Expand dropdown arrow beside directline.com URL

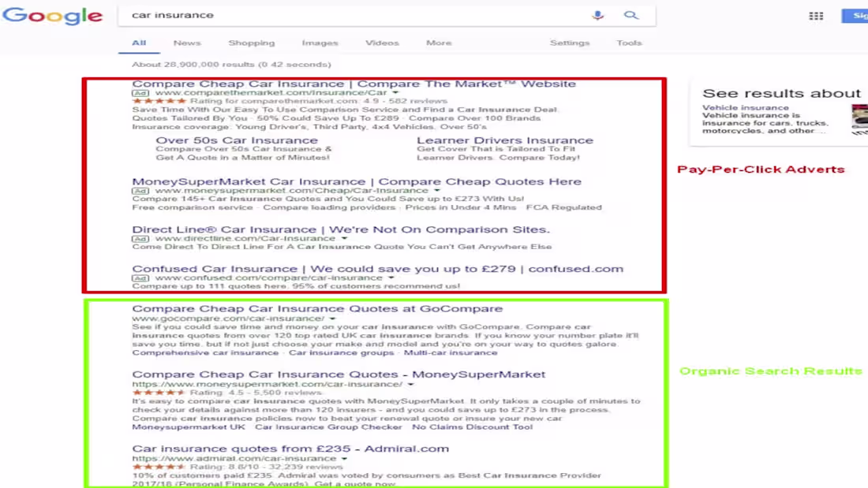(x=344, y=239)
